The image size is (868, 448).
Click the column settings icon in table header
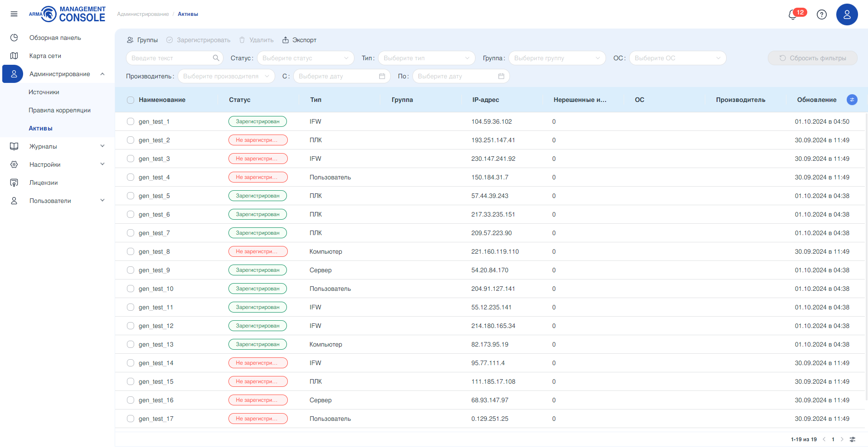tap(852, 100)
